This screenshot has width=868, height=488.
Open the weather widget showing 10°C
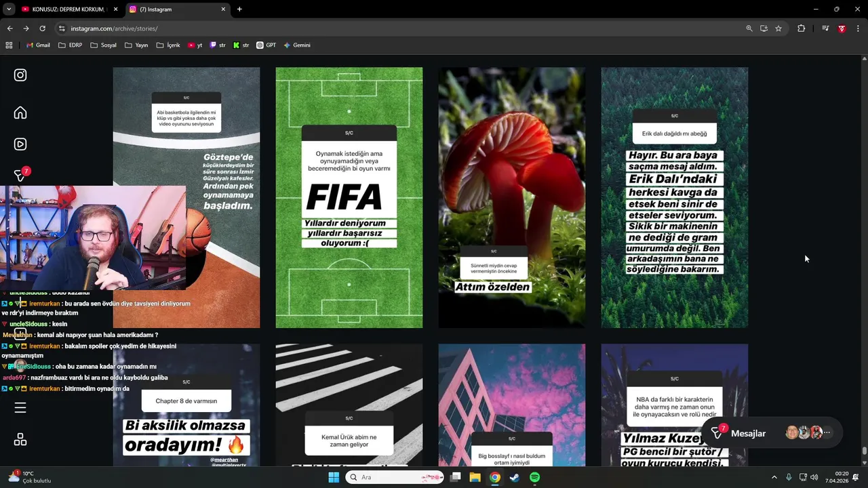(x=30, y=476)
